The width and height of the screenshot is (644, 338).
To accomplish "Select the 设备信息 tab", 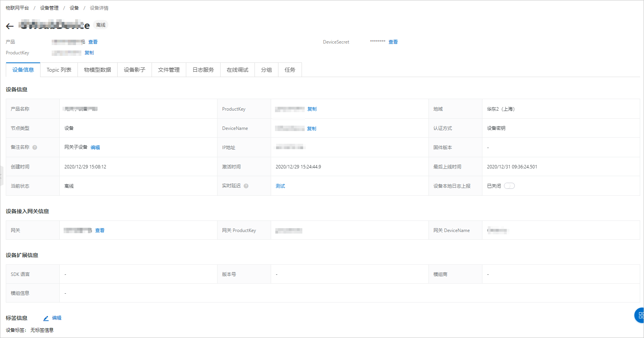I will click(23, 70).
